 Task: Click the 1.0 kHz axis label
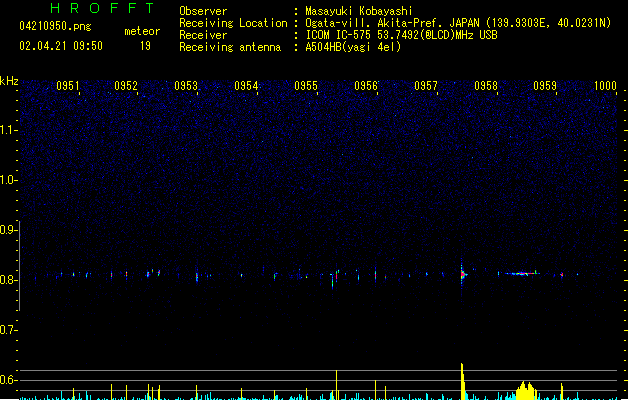8,180
